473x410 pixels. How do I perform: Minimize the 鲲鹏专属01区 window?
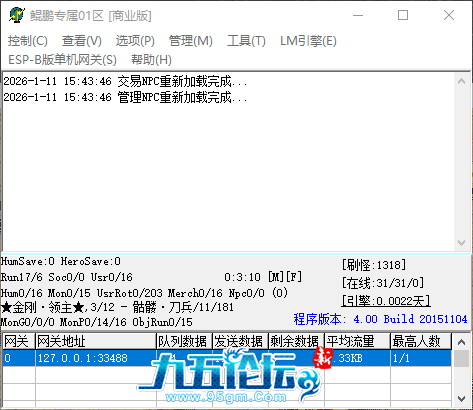pos(358,15)
